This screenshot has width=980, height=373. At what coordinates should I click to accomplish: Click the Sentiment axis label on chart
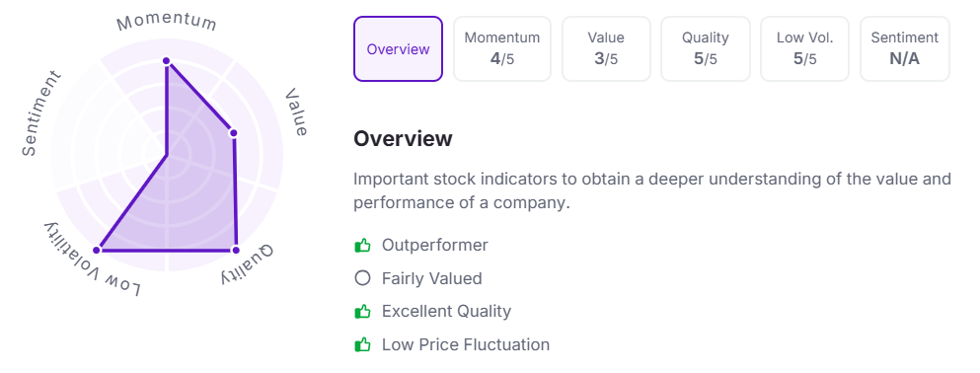point(41,113)
